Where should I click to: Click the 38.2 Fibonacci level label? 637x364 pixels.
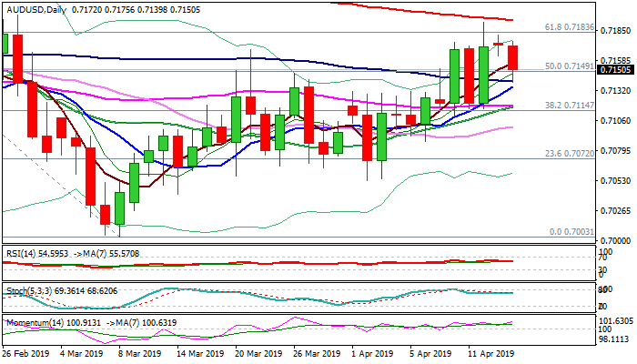click(569, 106)
